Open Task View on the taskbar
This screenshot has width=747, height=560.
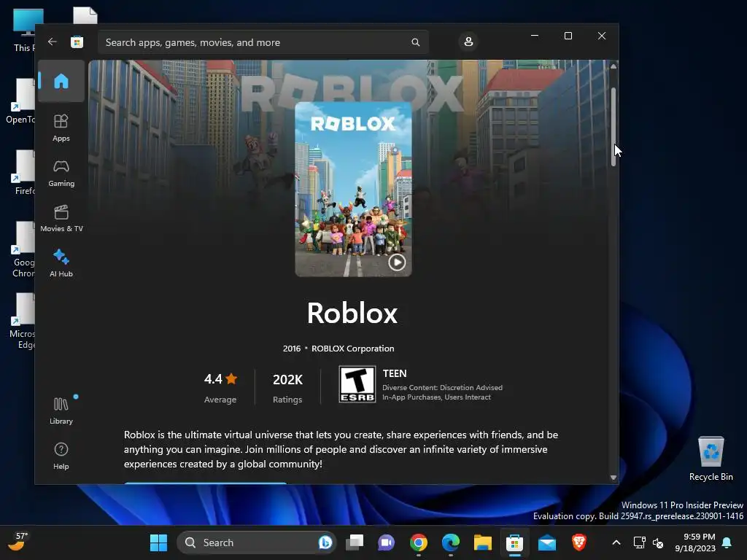pos(354,542)
